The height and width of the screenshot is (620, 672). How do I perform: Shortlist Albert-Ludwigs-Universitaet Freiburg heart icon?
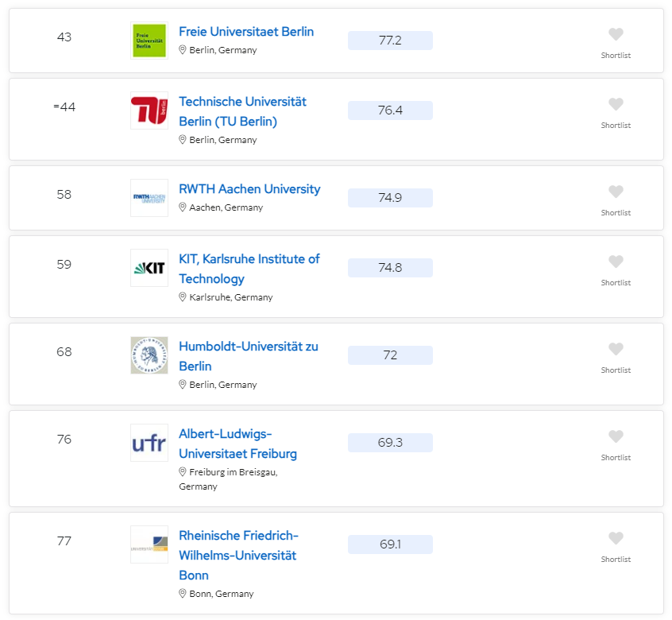[616, 436]
